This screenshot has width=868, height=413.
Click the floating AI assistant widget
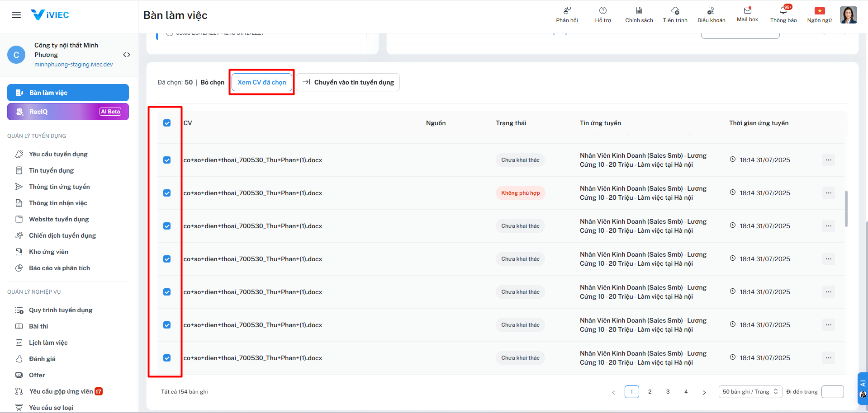[x=863, y=389]
